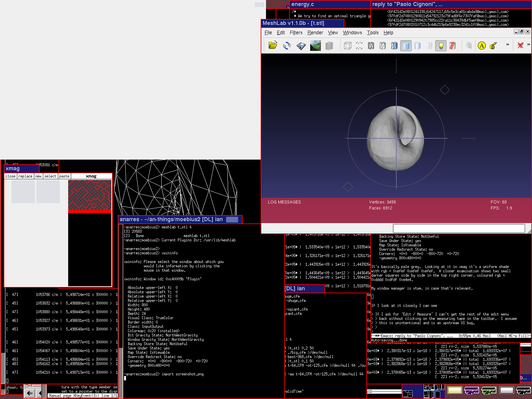Open the View menu
The width and height of the screenshot is (532, 399).
click(333, 33)
